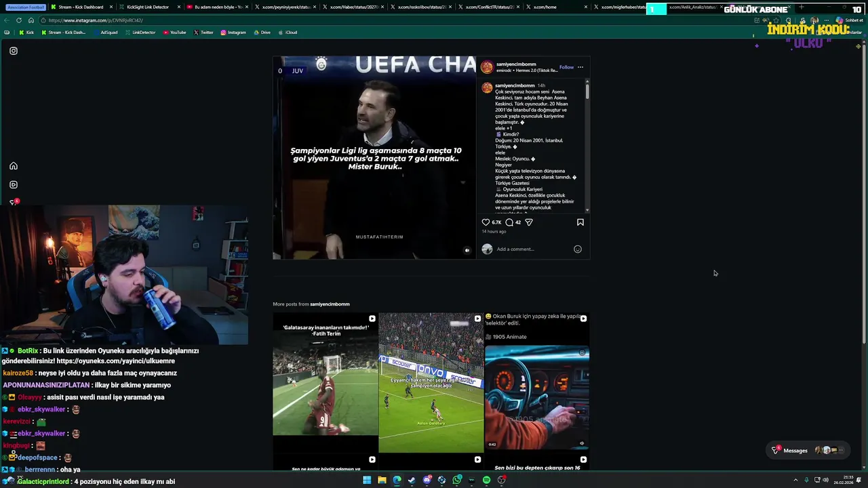
Task: Open Microsoft Edge from taskbar
Action: [397, 480]
